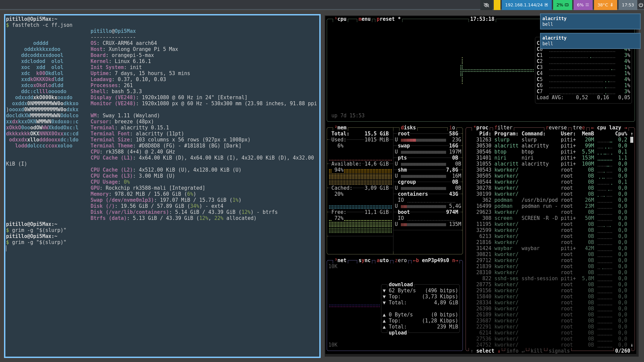Click the crossed-out eye icon in top bar
The width and height of the screenshot is (644, 362).
coord(486,5)
